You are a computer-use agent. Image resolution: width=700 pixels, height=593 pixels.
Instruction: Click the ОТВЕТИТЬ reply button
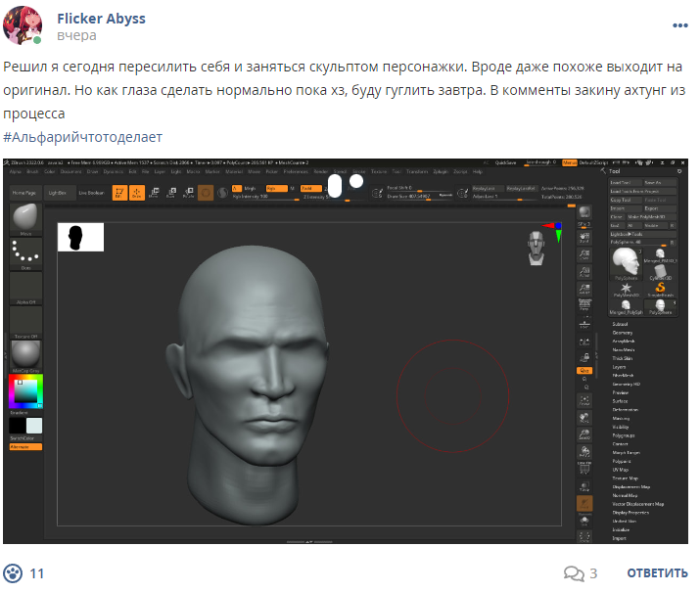tap(657, 573)
